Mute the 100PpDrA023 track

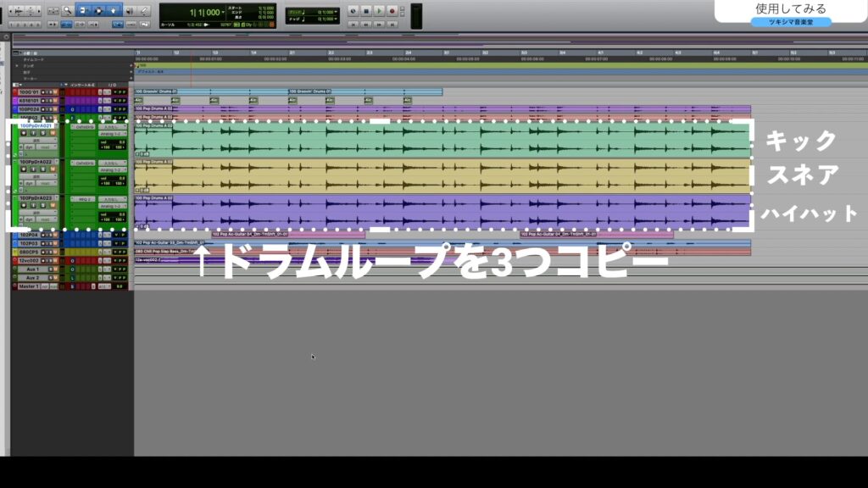click(53, 205)
